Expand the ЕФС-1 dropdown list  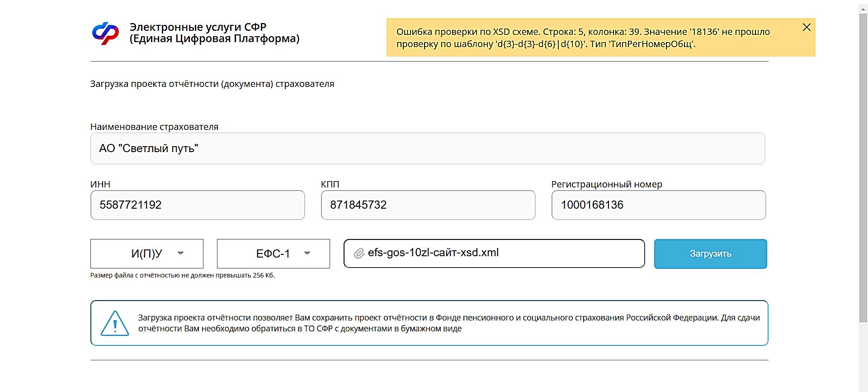pyautogui.click(x=274, y=253)
